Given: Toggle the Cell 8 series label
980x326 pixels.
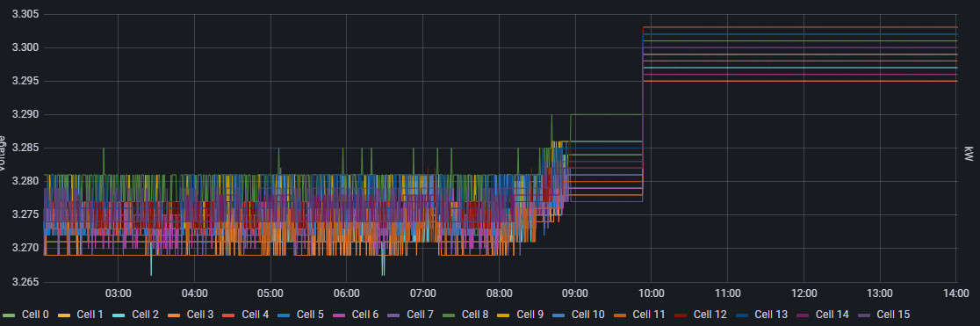Looking at the screenshot, I should 475,314.
